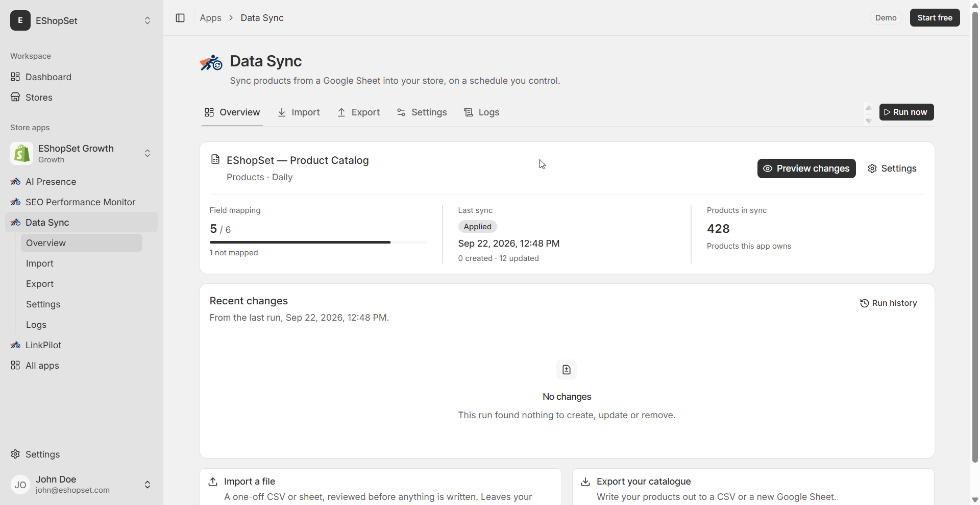
Task: Open All apps in sidebar
Action: [x=82, y=366]
